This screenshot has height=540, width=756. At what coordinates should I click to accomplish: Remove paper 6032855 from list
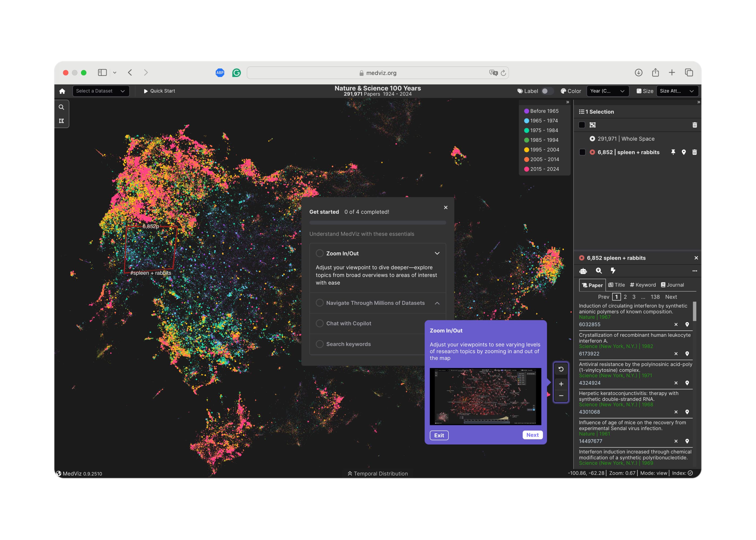click(x=676, y=325)
